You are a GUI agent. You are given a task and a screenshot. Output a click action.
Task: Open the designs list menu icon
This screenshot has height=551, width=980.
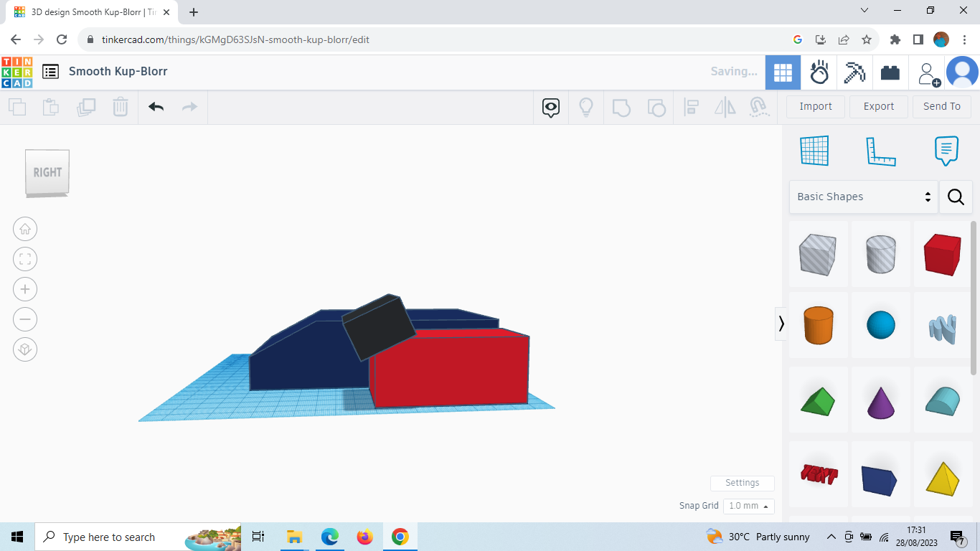click(x=50, y=72)
